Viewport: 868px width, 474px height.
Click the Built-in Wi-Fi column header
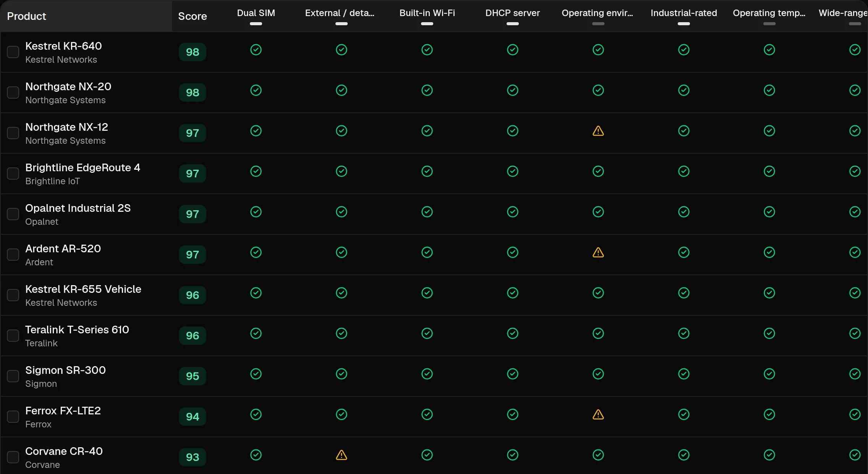tap(427, 13)
